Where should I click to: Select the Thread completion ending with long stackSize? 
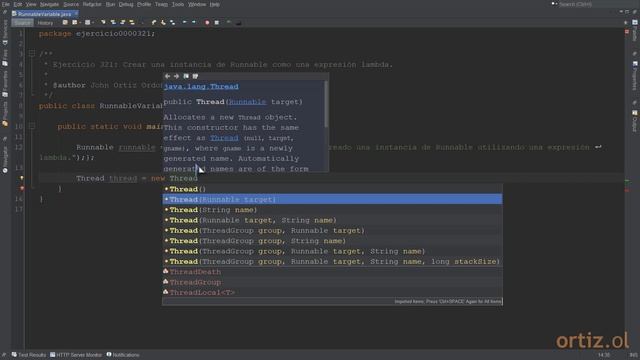point(332,262)
